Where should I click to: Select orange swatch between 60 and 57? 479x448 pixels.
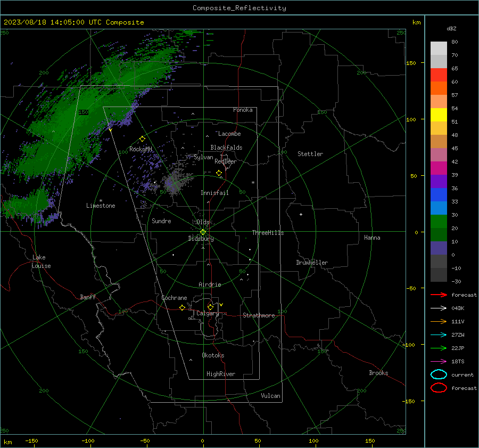pos(439,88)
